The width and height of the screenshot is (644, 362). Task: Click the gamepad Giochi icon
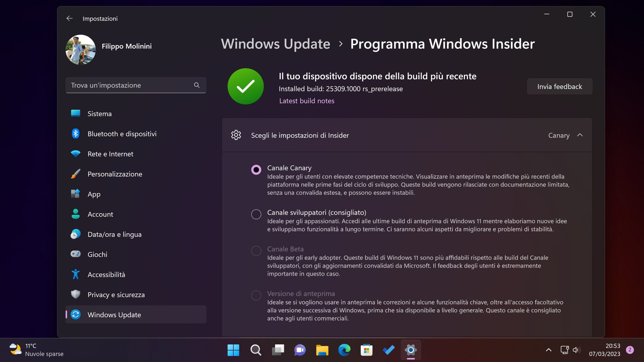[x=75, y=254]
